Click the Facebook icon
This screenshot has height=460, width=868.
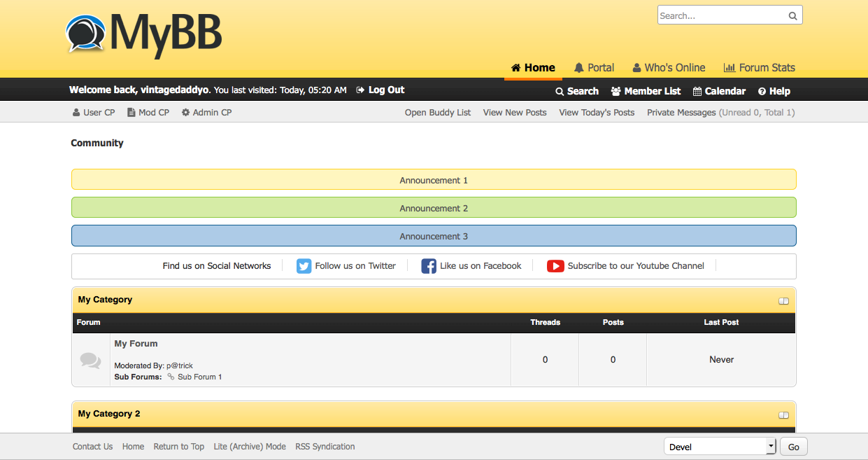point(429,266)
